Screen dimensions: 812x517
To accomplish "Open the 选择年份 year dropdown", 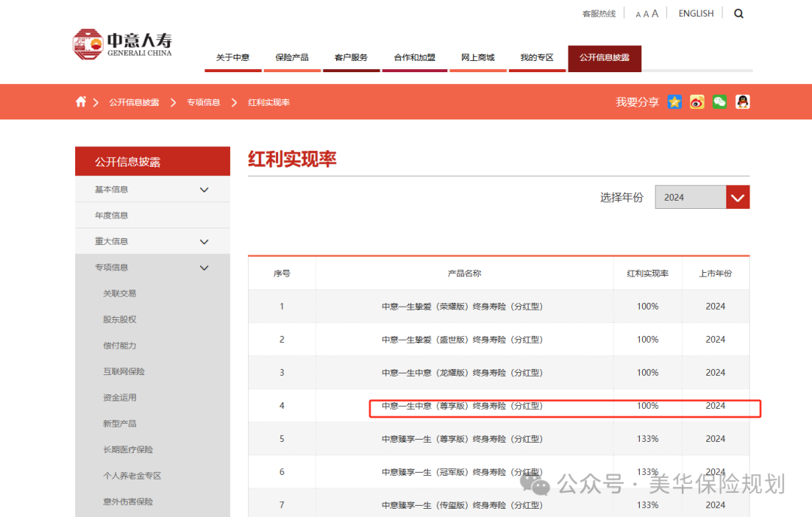I will click(x=689, y=197).
